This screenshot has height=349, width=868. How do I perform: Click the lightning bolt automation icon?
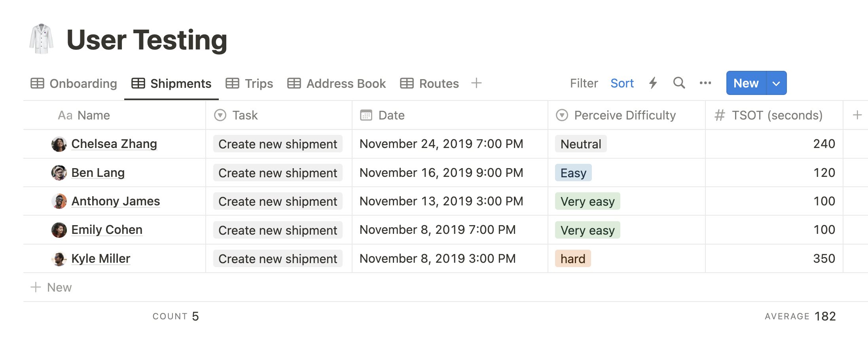tap(653, 83)
